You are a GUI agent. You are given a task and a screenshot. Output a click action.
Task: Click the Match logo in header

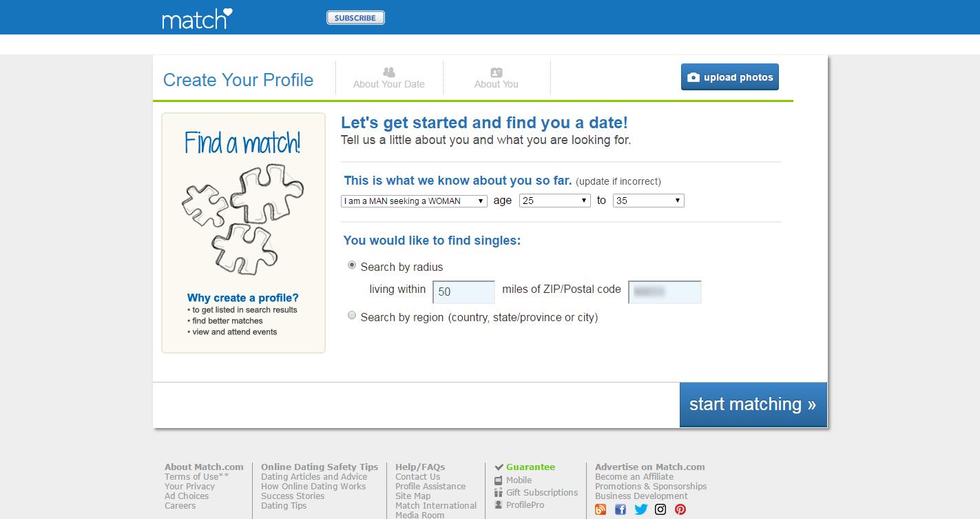click(198, 18)
